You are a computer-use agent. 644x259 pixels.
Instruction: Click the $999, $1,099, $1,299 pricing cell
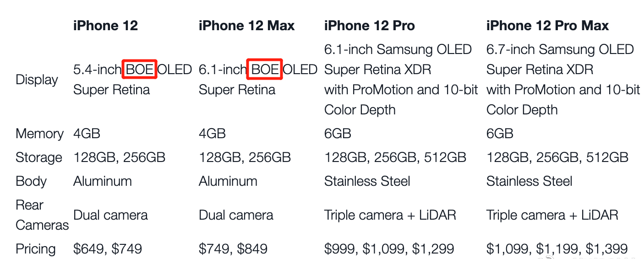pyautogui.click(x=389, y=249)
